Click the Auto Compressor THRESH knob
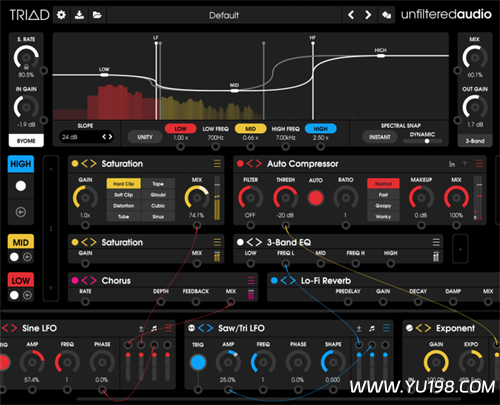The height and width of the screenshot is (405, 500). point(285,198)
